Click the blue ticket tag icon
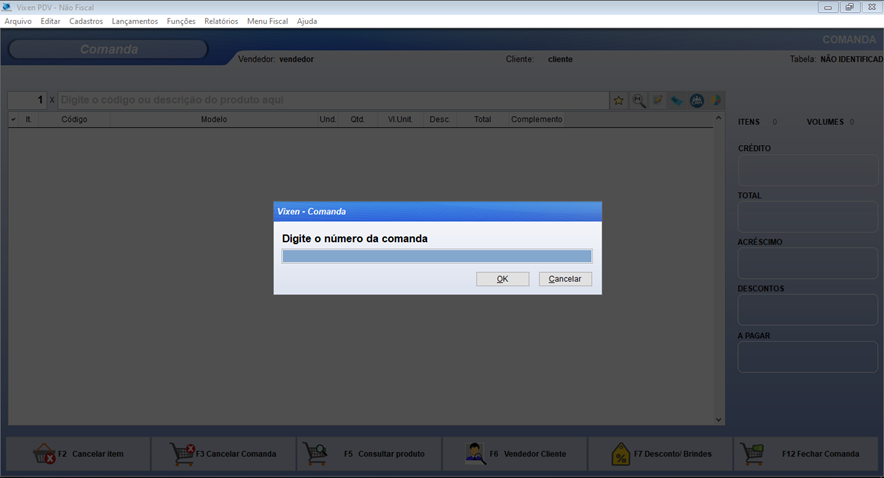Screen dimensions: 884x478 [677, 100]
